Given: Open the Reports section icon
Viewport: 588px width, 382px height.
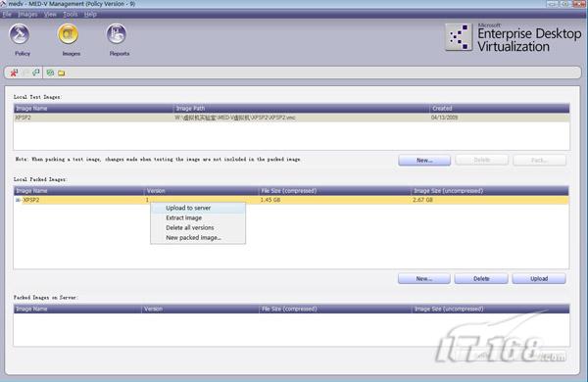Looking at the screenshot, I should pyautogui.click(x=117, y=34).
